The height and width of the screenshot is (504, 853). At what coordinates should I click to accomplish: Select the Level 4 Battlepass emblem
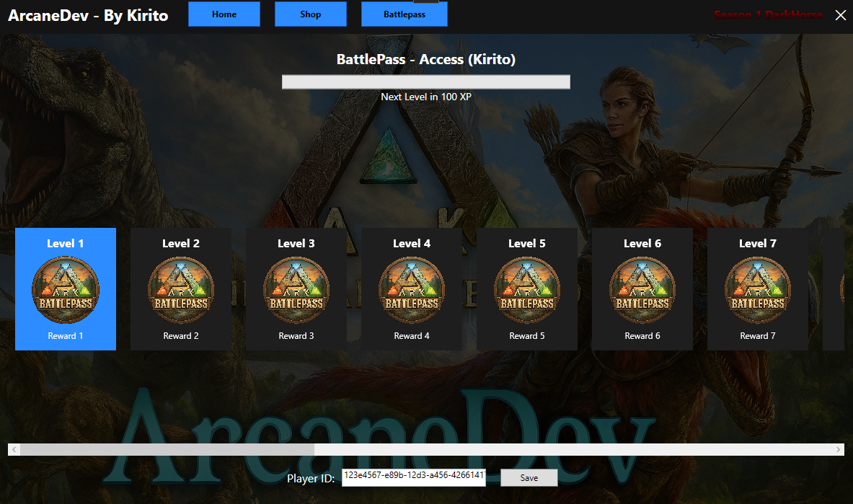tap(412, 291)
